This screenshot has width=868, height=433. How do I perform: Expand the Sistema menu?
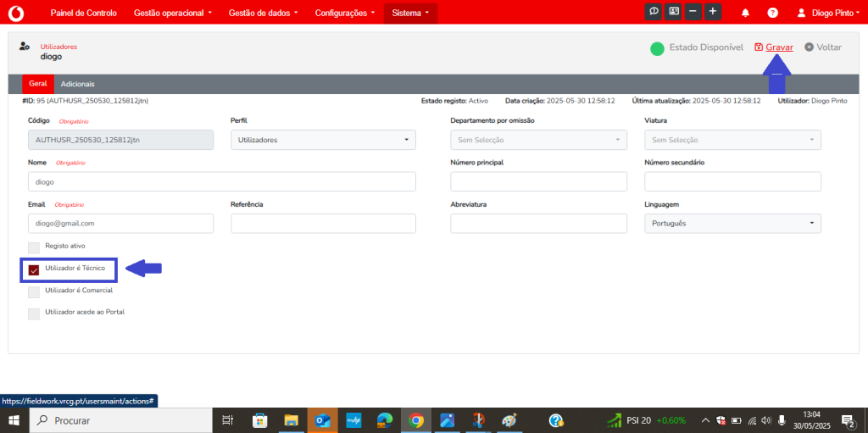point(410,13)
